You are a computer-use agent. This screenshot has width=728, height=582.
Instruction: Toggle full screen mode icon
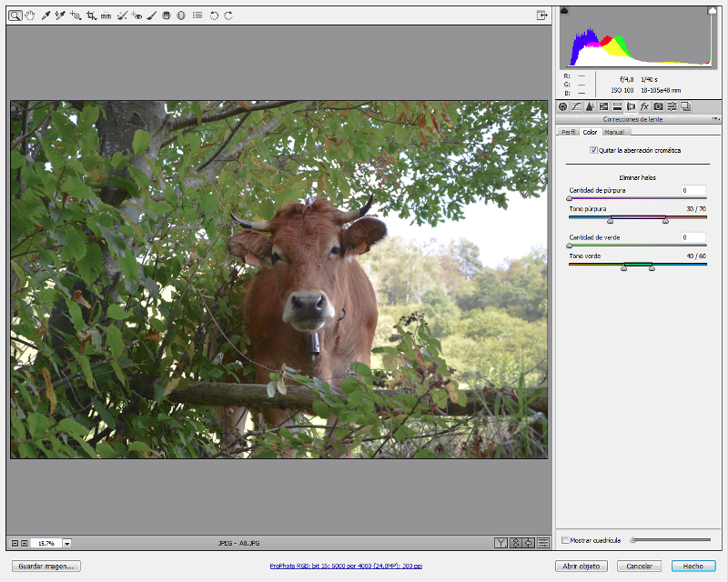coord(541,15)
